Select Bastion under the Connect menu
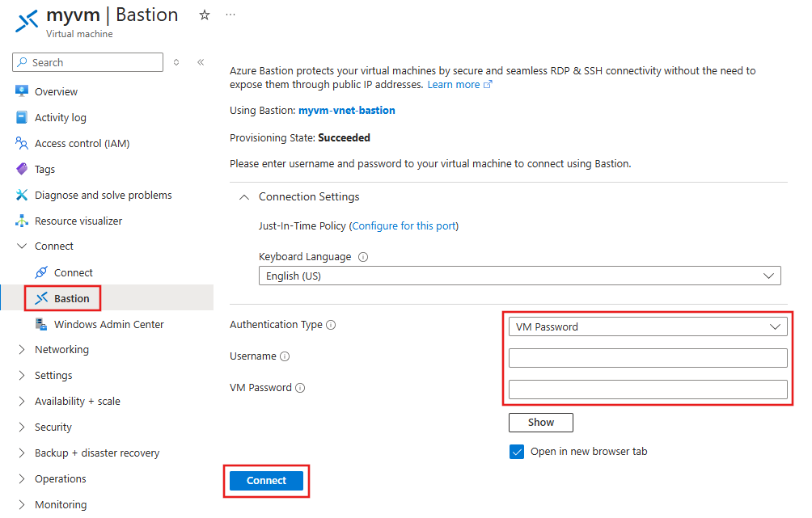812x518 pixels. [67, 298]
